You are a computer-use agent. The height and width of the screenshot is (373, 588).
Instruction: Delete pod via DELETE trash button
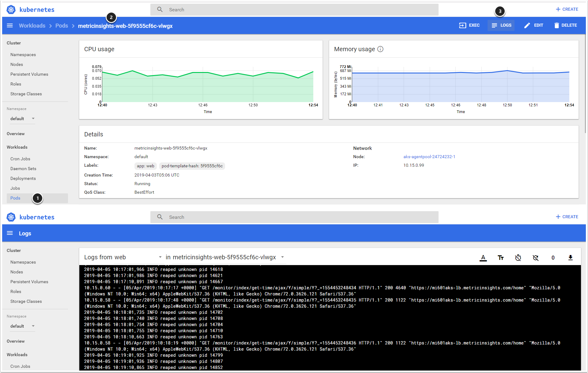[565, 25]
